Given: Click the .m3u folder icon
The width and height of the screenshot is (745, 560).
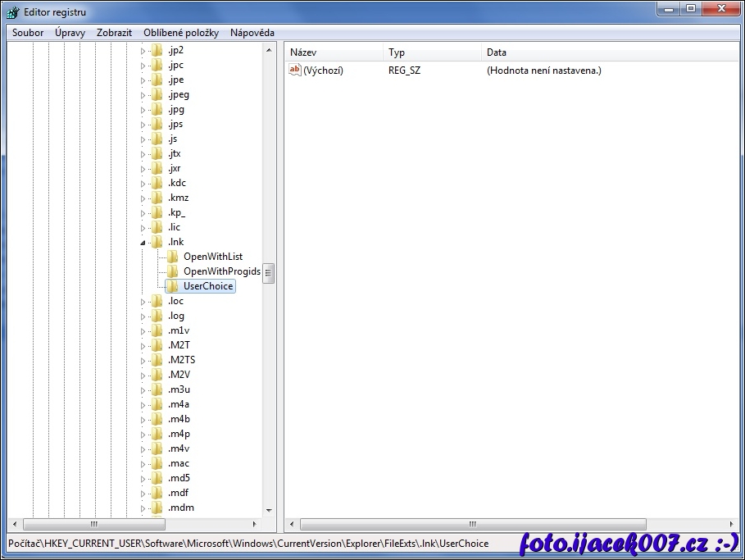Looking at the screenshot, I should pos(157,389).
